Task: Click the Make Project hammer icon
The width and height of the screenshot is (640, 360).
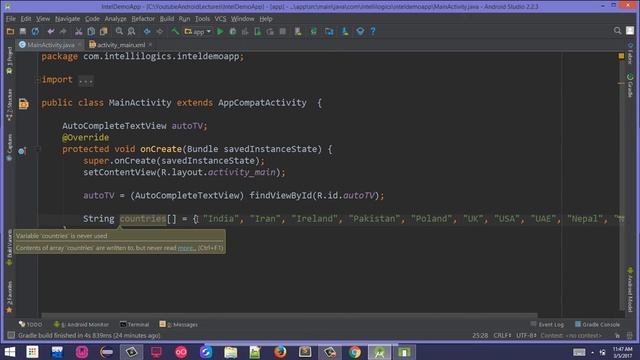Action: point(175,31)
